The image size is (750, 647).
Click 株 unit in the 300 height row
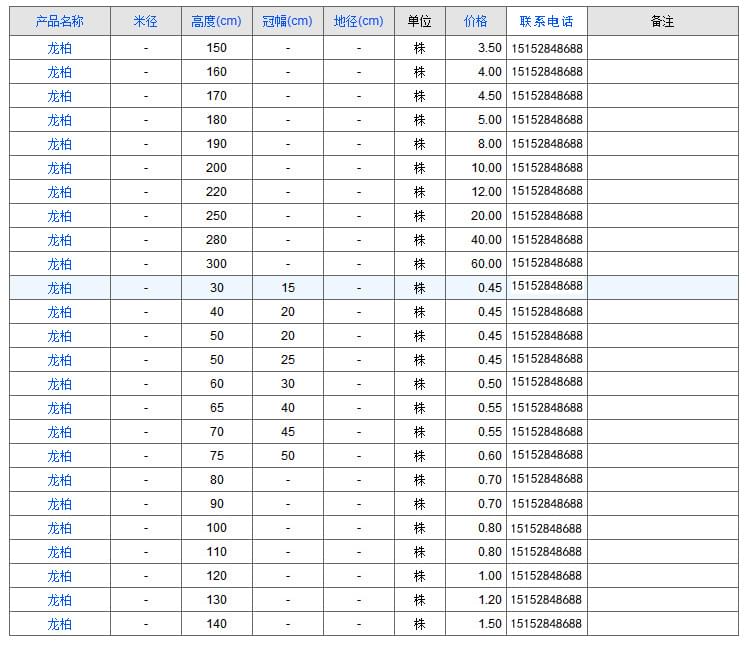(419, 264)
